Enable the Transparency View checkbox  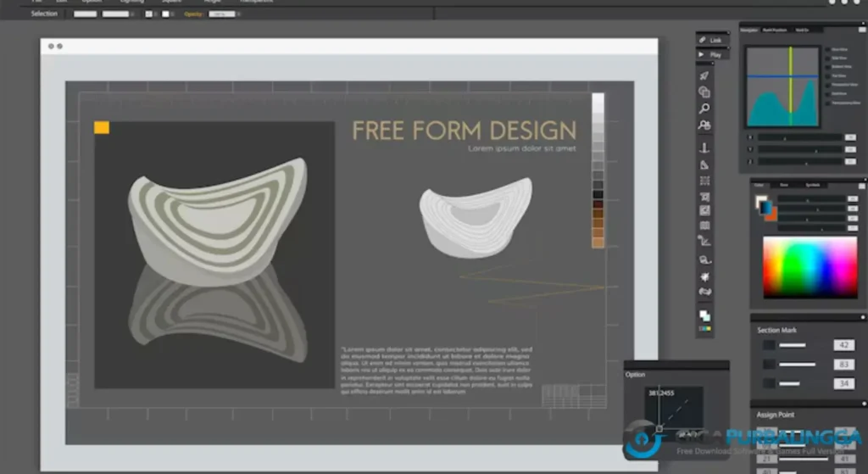[827, 103]
